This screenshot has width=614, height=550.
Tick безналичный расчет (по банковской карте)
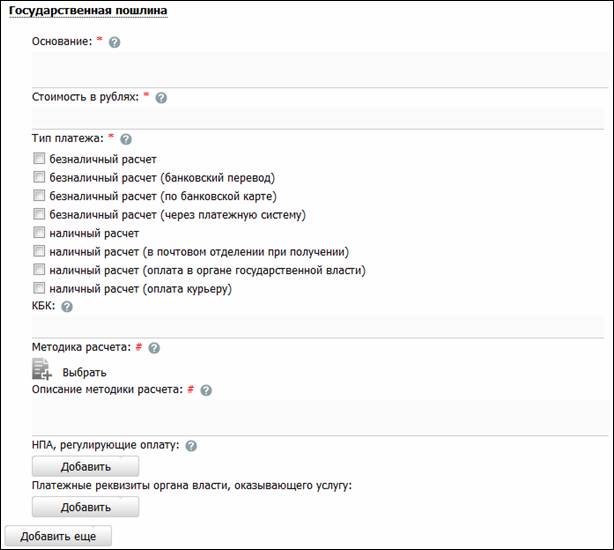click(39, 195)
